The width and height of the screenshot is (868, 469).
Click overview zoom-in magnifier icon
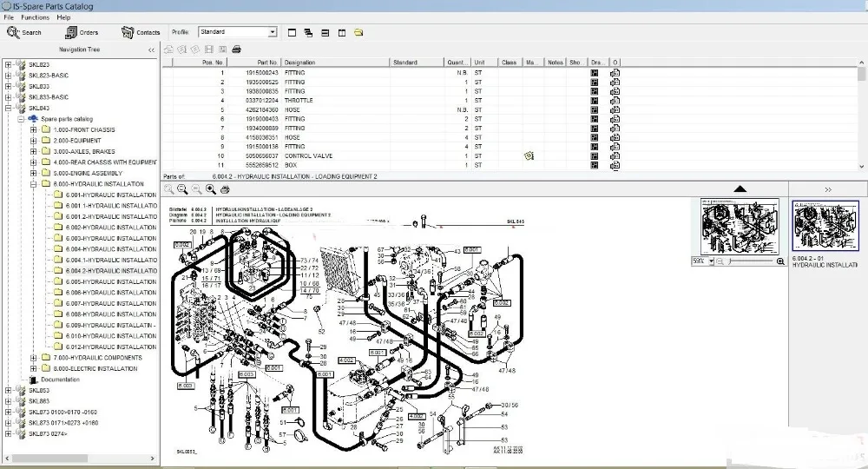[780, 261]
